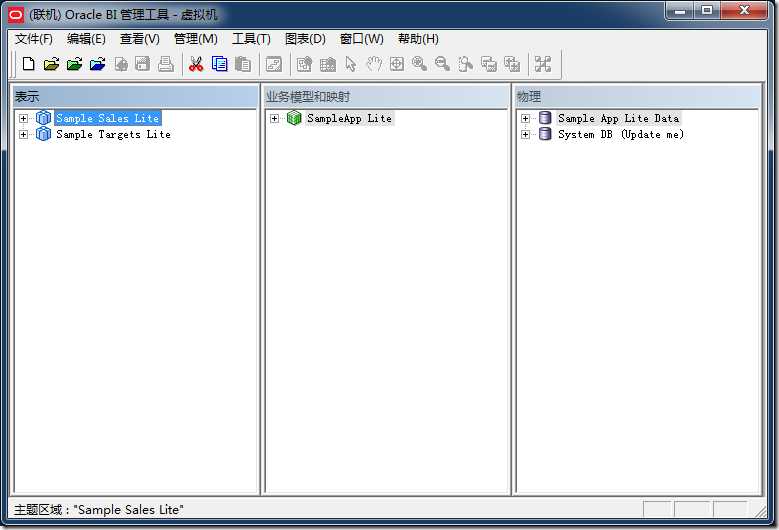The width and height of the screenshot is (779, 530).
Task: Open the 管理(M) menu
Action: tap(196, 39)
